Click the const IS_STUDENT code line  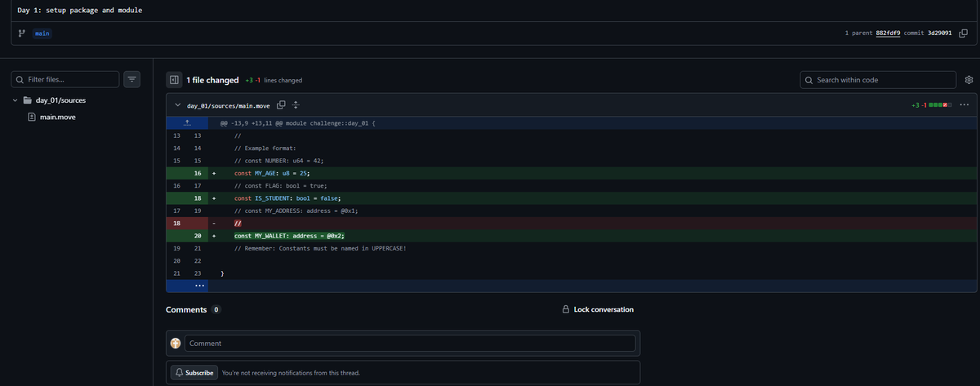point(287,198)
